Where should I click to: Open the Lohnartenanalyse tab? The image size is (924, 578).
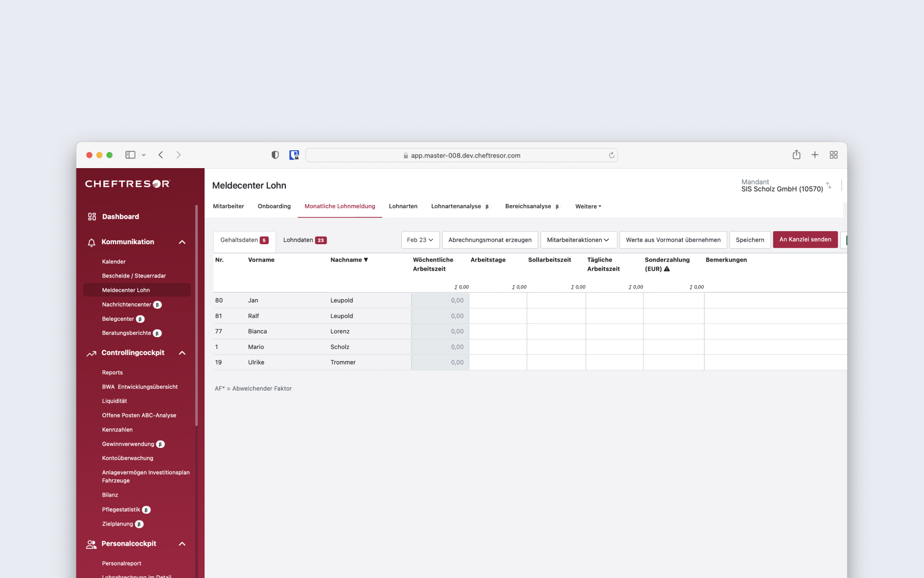tap(460, 207)
